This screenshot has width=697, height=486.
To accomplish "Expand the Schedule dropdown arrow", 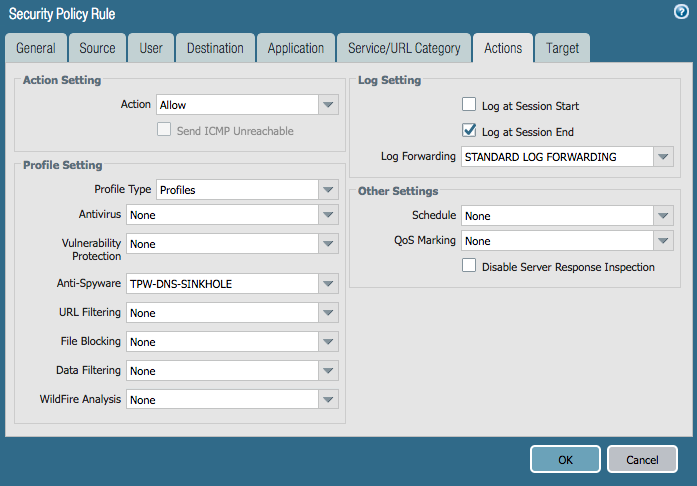I will (663, 215).
